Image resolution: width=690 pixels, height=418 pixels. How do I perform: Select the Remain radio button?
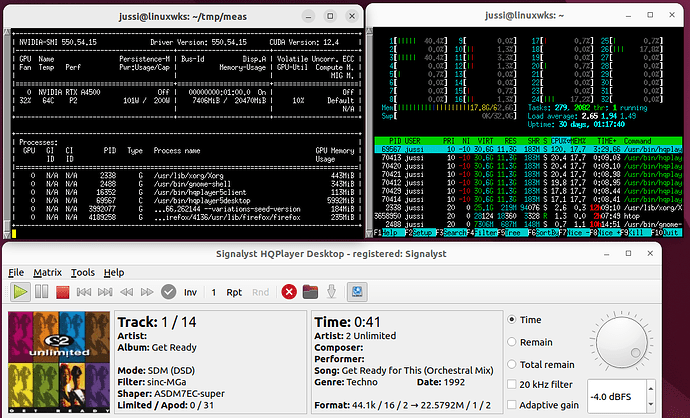click(512, 342)
